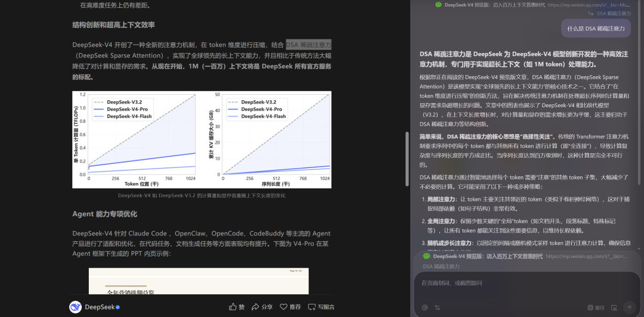Click the heading '结构创新和超高上下文效率'
Screen dimensions: 644x317
point(114,25)
